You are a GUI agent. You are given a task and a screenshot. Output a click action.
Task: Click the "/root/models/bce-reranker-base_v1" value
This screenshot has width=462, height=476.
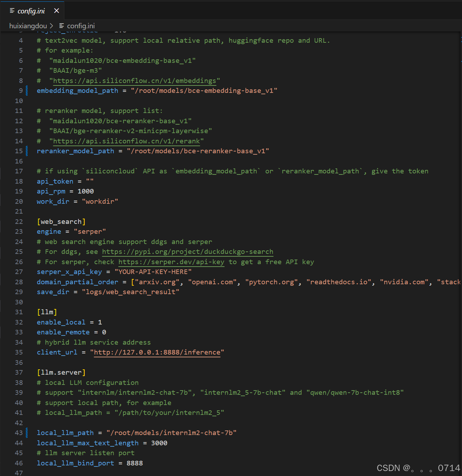[198, 151]
